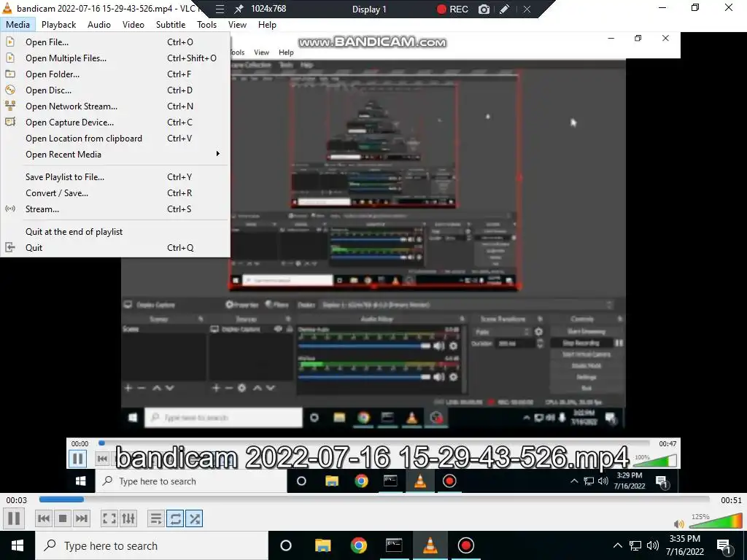
Task: Click the total time 00:51 label
Action: pos(731,500)
